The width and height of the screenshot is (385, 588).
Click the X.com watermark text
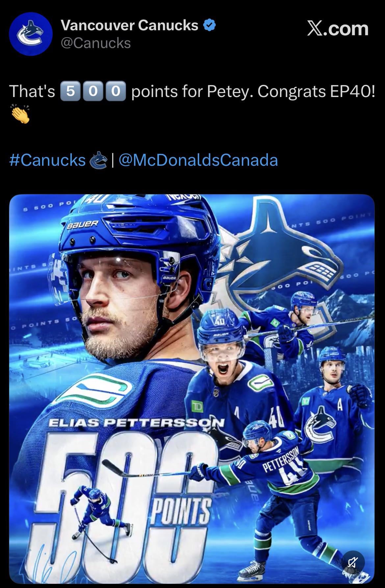pyautogui.click(x=338, y=29)
